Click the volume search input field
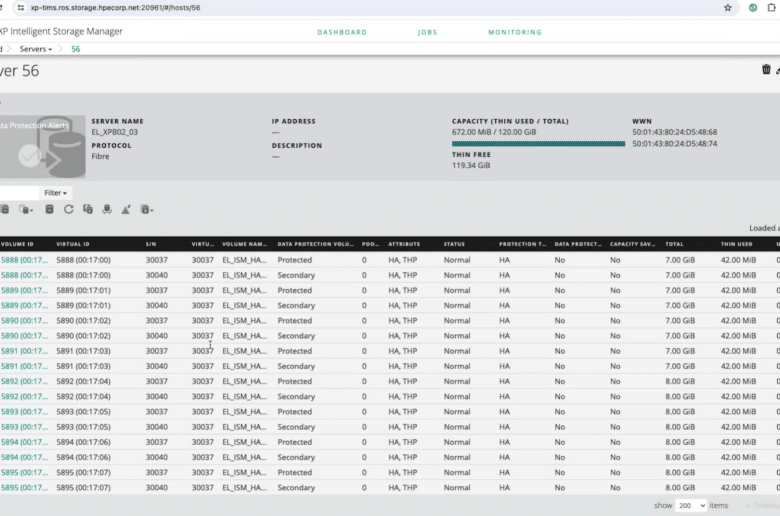 coord(19,193)
